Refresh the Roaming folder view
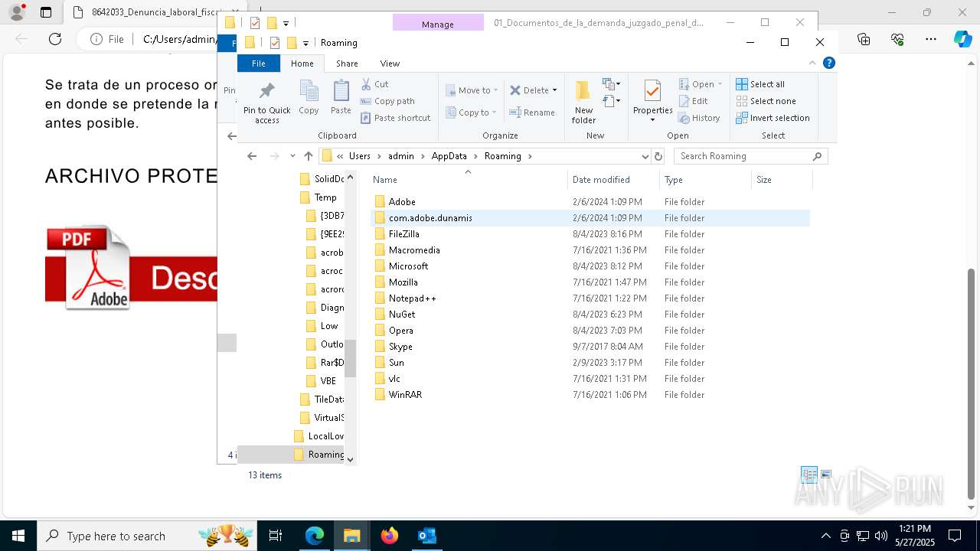Screen dimensions: 980x551 pyautogui.click(x=658, y=156)
